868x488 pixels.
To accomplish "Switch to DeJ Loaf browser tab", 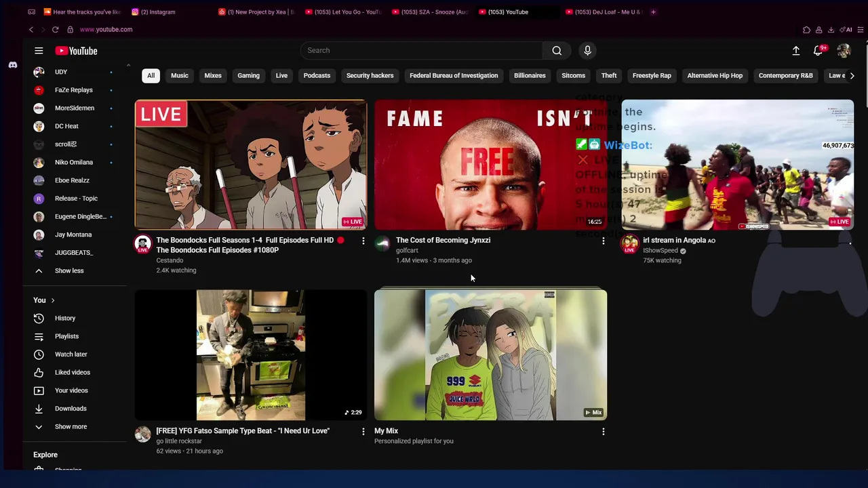I will click(x=604, y=12).
